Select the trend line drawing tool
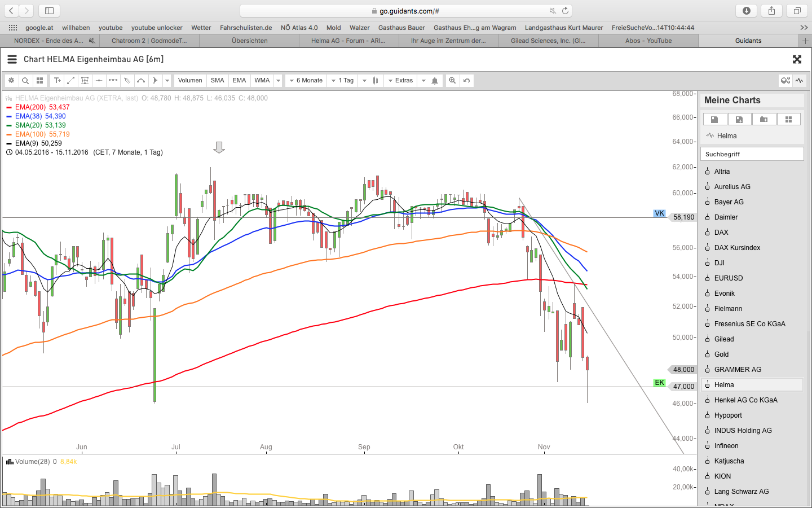 tap(71, 81)
